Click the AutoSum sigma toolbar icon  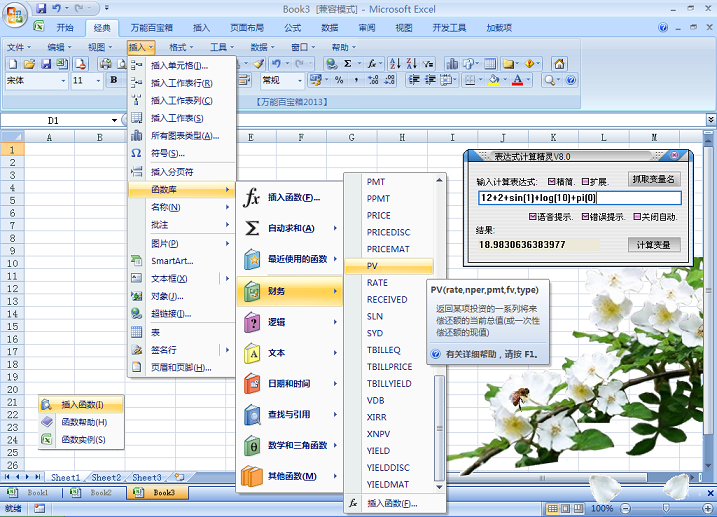click(x=348, y=64)
